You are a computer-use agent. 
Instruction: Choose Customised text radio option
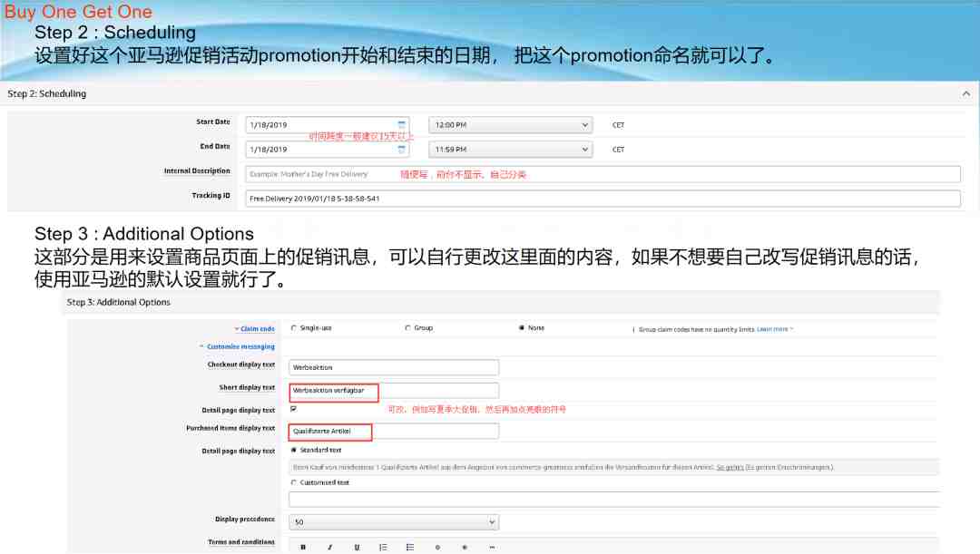[x=294, y=482]
